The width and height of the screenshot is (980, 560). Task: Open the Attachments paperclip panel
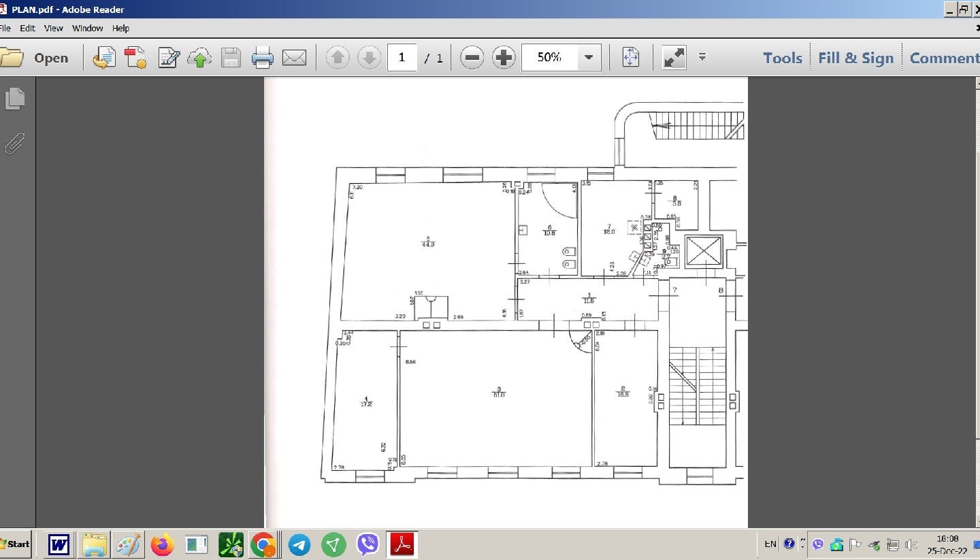[x=14, y=143]
